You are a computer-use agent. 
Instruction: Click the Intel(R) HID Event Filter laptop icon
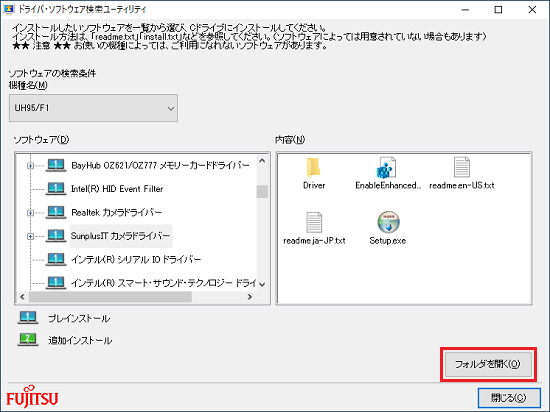(56, 189)
